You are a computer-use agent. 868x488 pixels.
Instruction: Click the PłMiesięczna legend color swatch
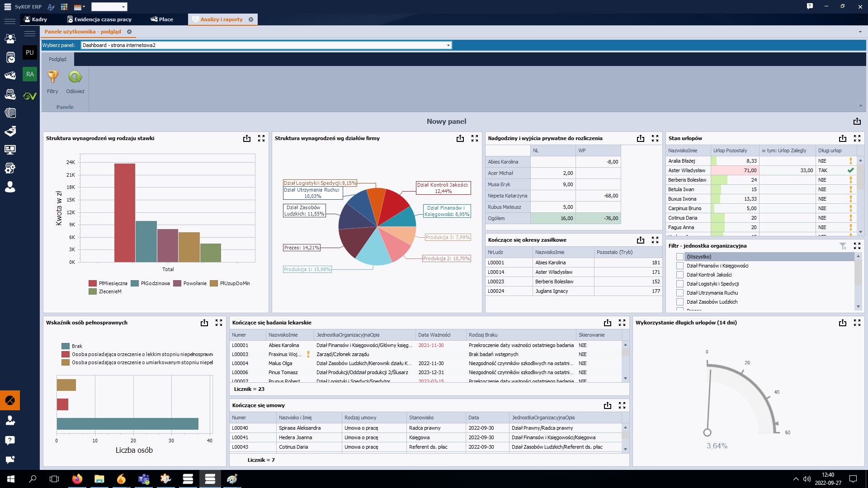(x=93, y=283)
